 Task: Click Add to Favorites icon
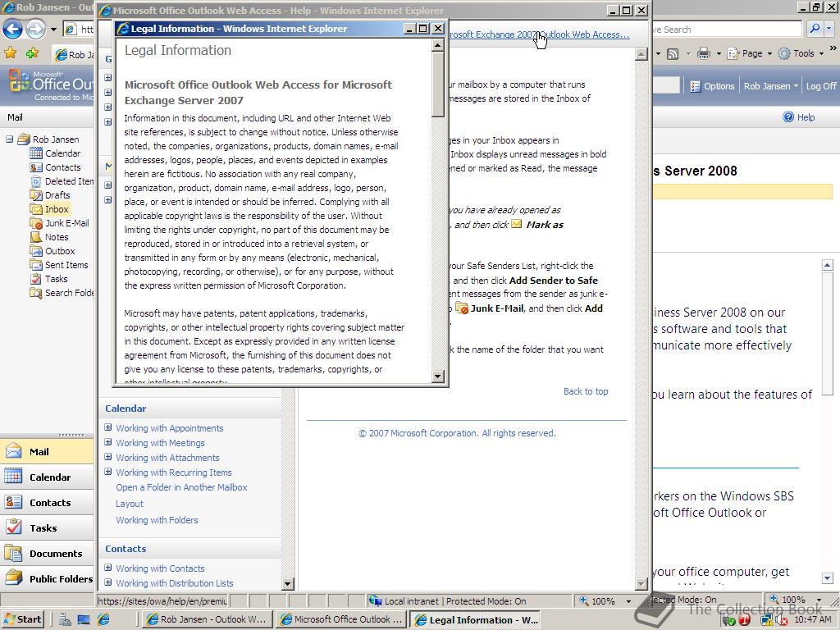coord(32,53)
